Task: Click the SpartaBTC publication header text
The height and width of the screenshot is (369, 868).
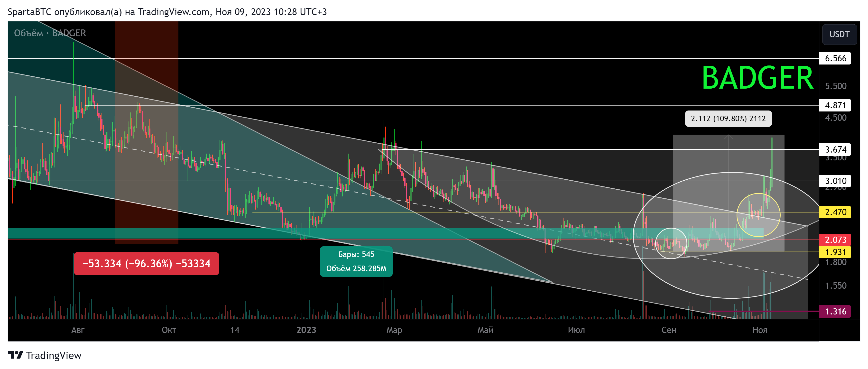Action: (167, 12)
